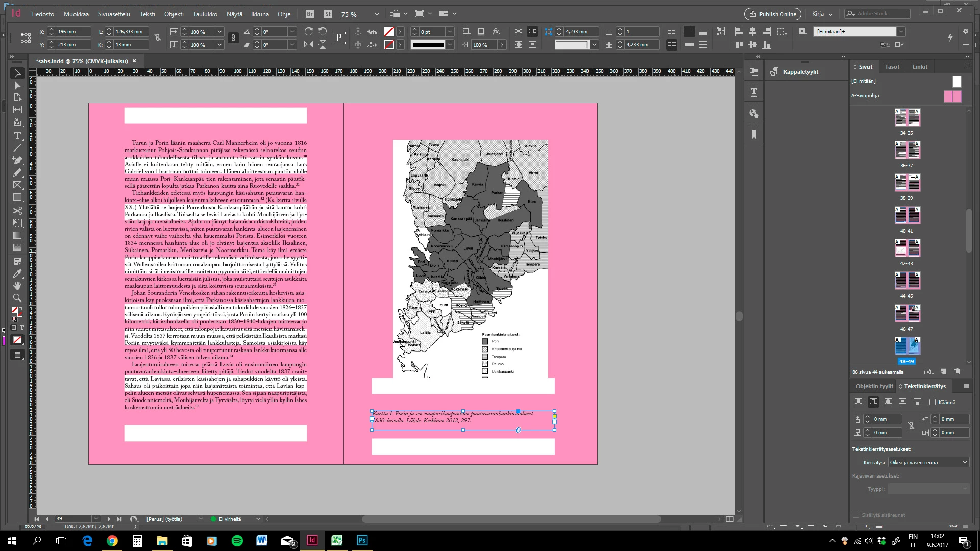Image resolution: width=980 pixels, height=551 pixels.
Task: Toggle the make all offsets same chain
Action: point(911,425)
